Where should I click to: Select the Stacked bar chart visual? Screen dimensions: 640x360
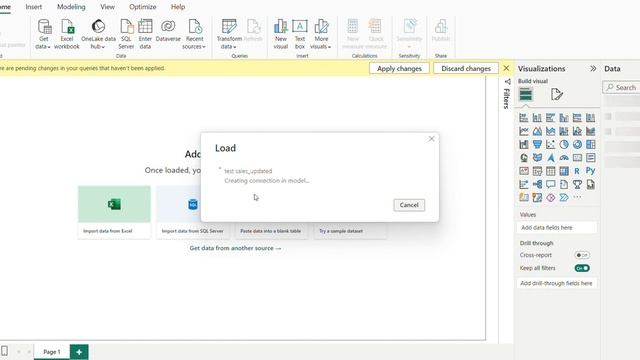524,118
